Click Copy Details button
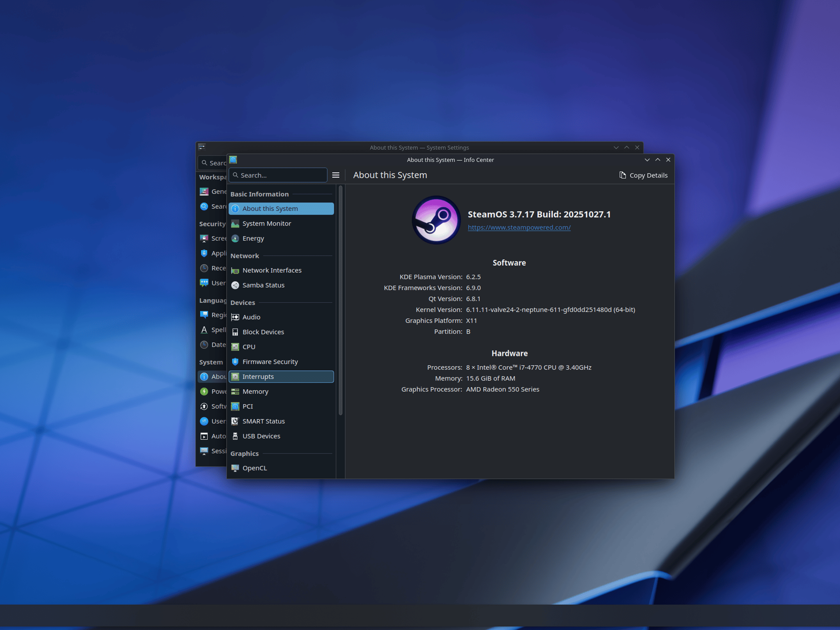The image size is (840, 630). (643, 175)
